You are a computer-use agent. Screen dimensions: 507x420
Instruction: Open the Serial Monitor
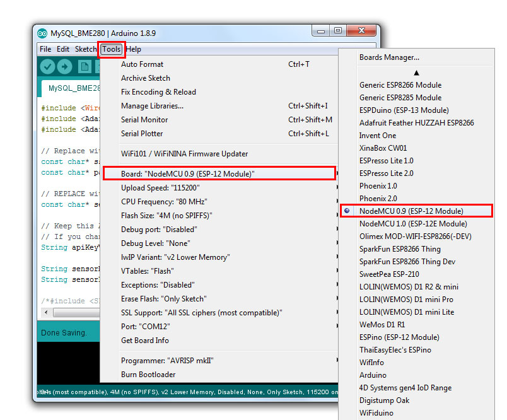220,120
